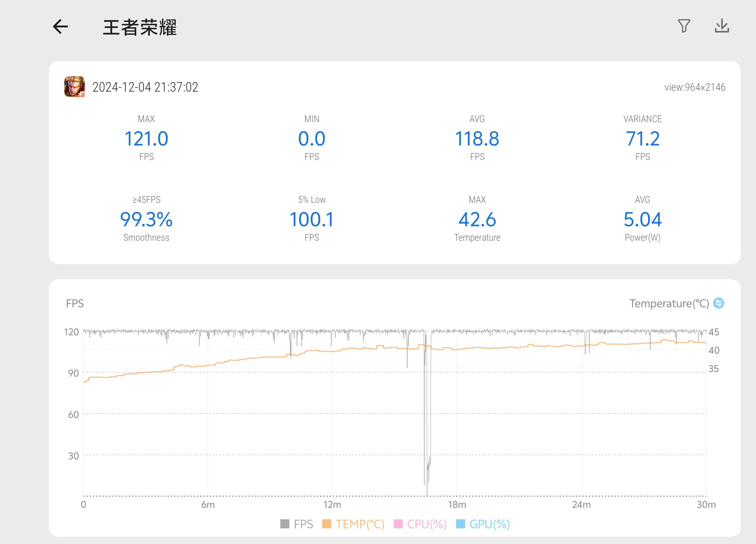
Task: Tap the AVG 5.04 Power(W) value
Action: (642, 220)
